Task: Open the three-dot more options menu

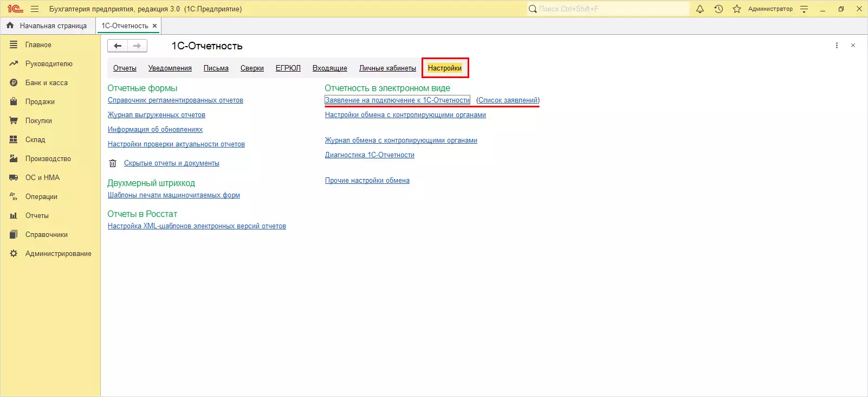Action: pyautogui.click(x=837, y=46)
